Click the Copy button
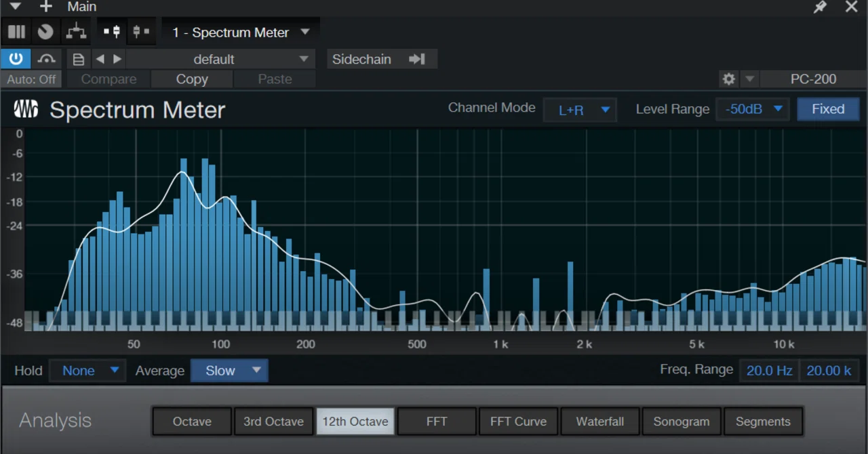This screenshot has width=868, height=454. 192,79
